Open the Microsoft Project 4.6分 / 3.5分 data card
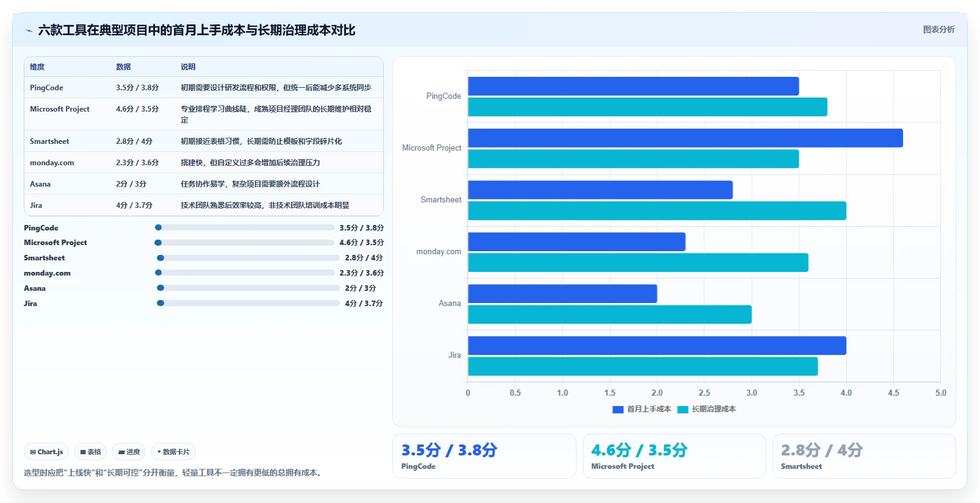The width and height of the screenshot is (980, 503). click(674, 456)
